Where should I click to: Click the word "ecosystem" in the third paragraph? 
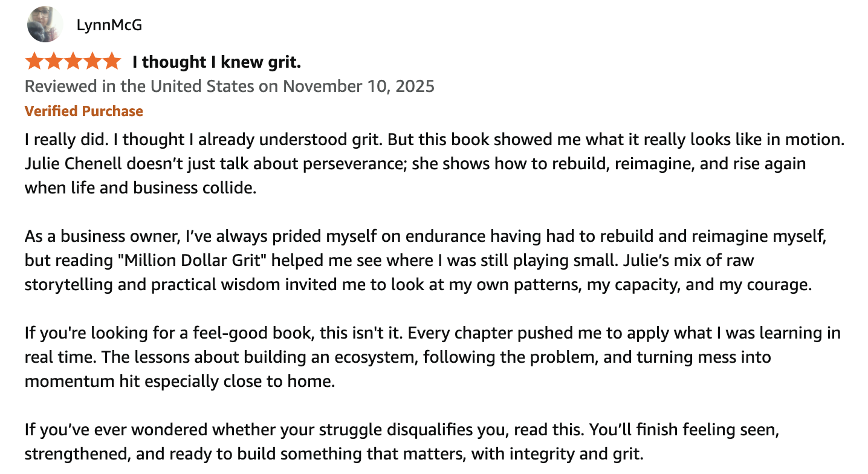(x=369, y=357)
